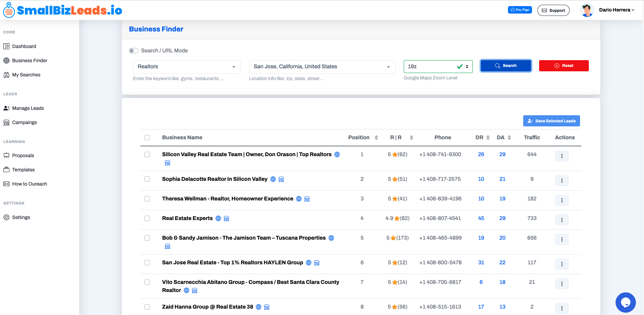Open the Dario Herrera account menu
The width and height of the screenshot is (644, 315).
617,10
